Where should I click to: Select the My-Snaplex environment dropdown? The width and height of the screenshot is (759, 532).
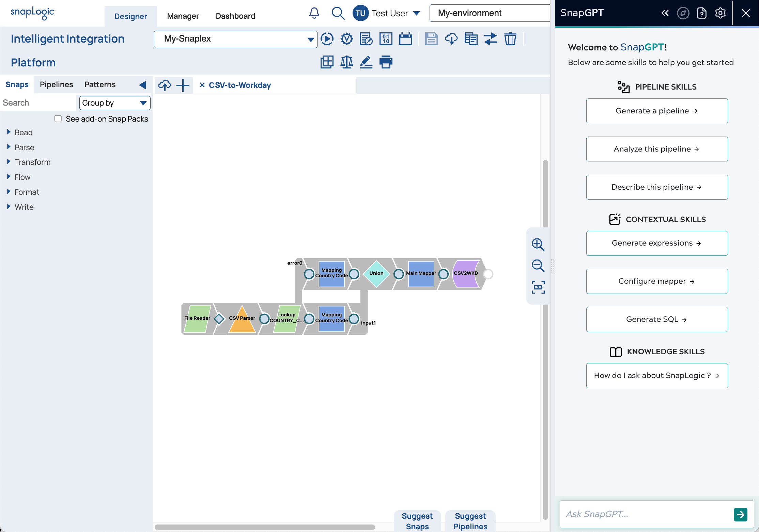235,38
